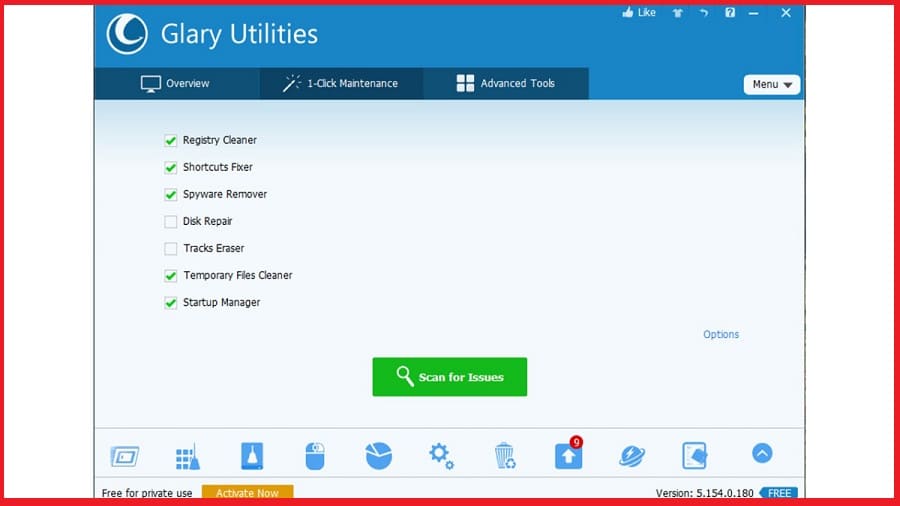Close the Glary Utilities window
Image resolution: width=900 pixels, height=506 pixels.
pyautogui.click(x=786, y=13)
